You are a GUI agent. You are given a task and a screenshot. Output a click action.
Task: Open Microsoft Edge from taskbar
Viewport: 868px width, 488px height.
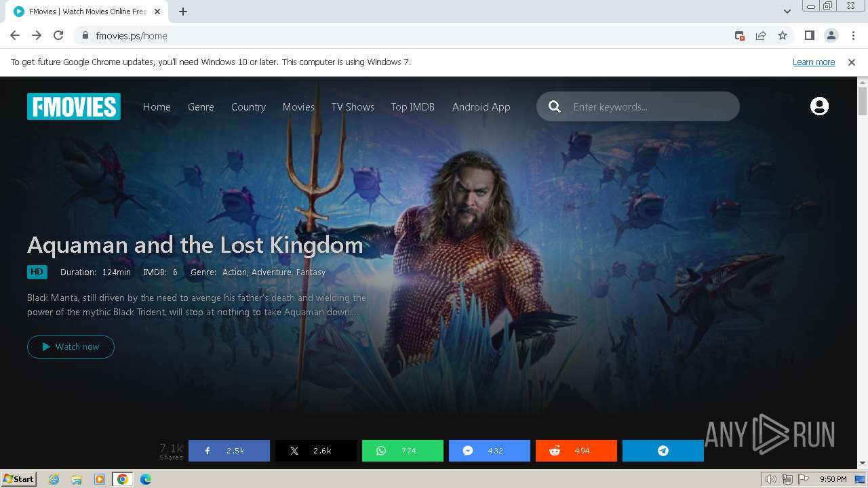(x=146, y=479)
